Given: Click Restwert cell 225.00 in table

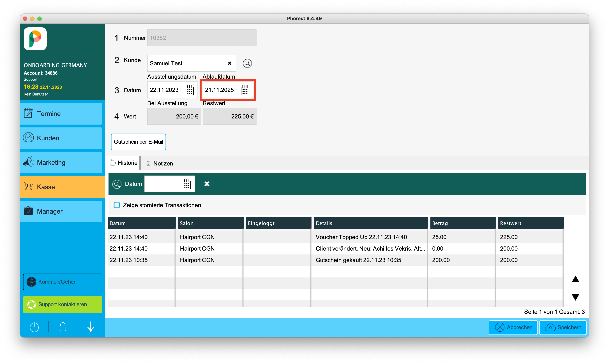Looking at the screenshot, I should pos(509,237).
